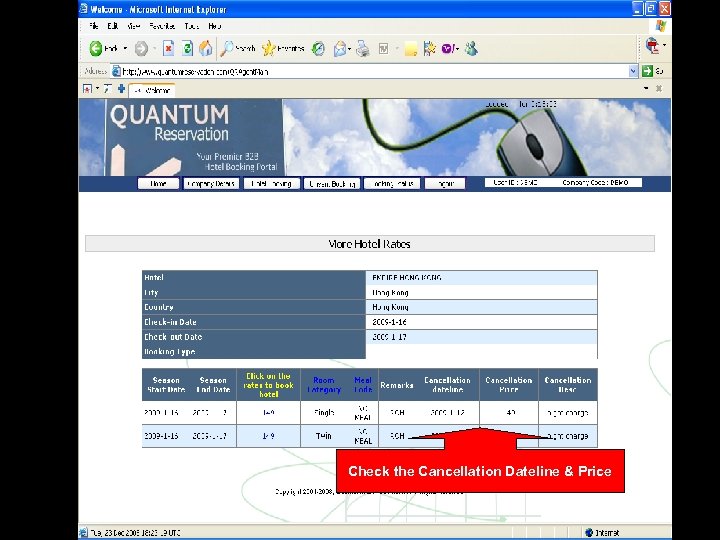Click the Meal Code column header
Viewport: 720px width, 540px height.
[x=363, y=385]
